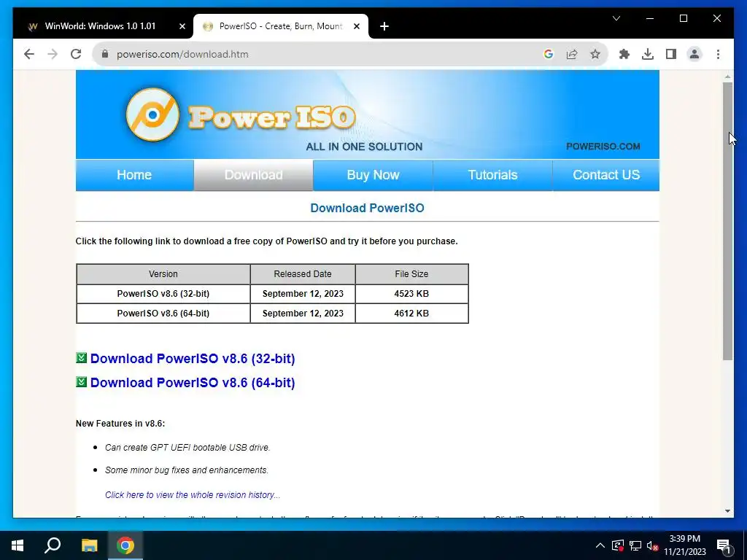
Task: Open the Tutorials navigation item
Action: click(492, 175)
